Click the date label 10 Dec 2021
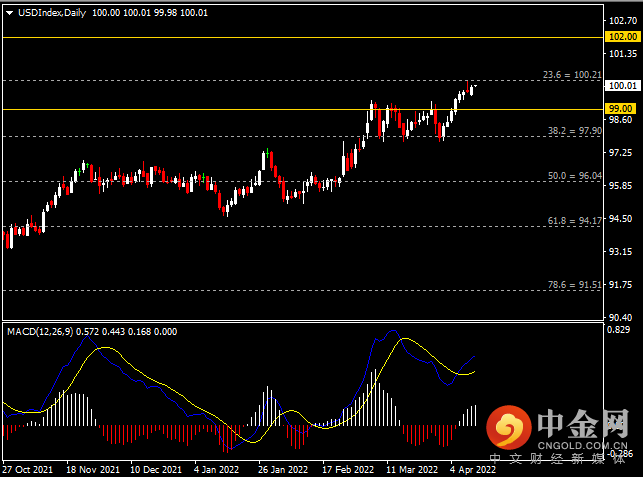The height and width of the screenshot is (477, 643). click(x=156, y=470)
